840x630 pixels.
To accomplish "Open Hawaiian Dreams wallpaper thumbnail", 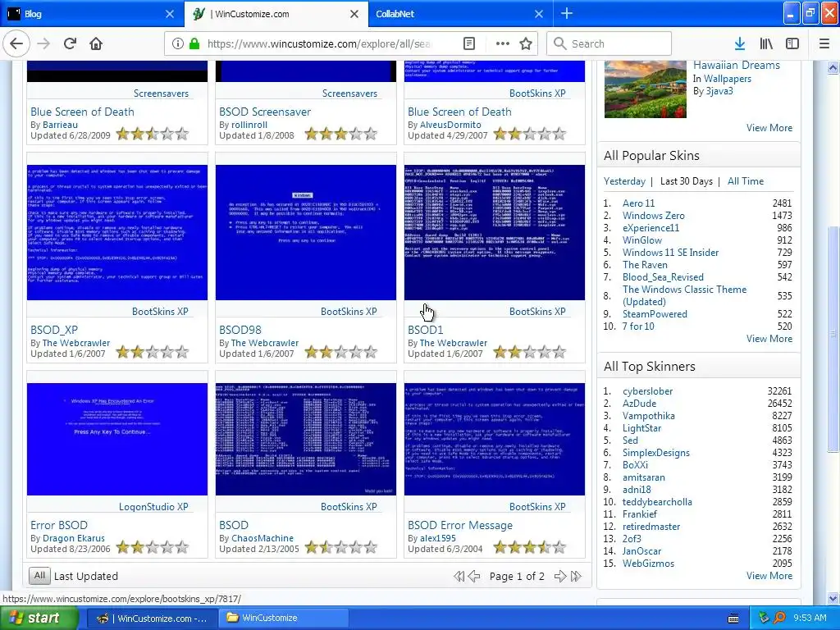I will coord(645,89).
